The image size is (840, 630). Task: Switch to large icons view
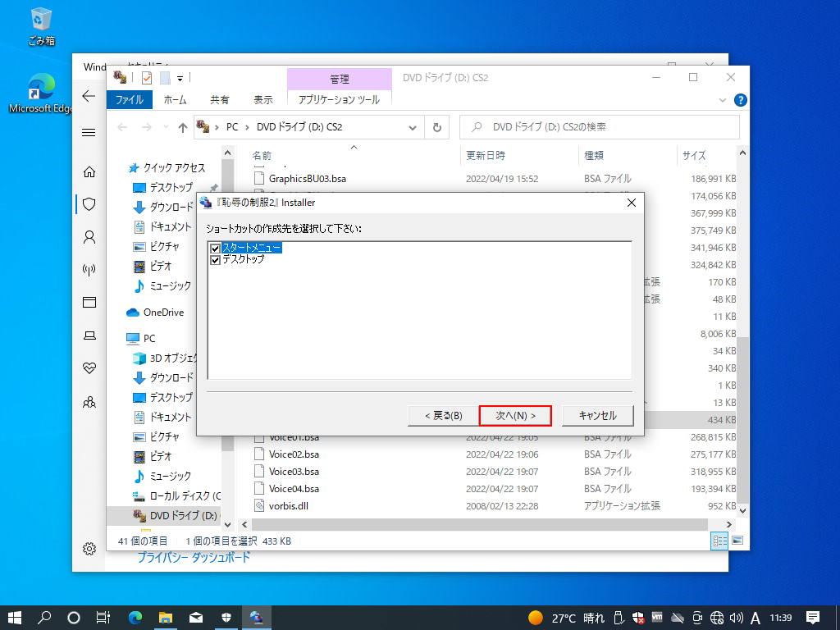(x=737, y=541)
